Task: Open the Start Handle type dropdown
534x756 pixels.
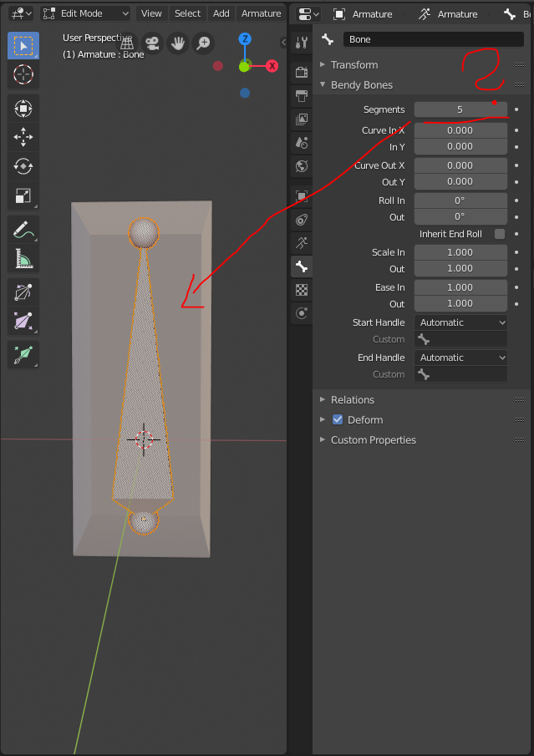Action: click(460, 322)
